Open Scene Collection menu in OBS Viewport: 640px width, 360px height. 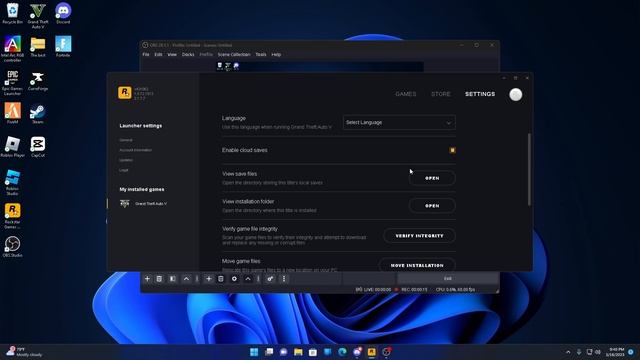(234, 54)
